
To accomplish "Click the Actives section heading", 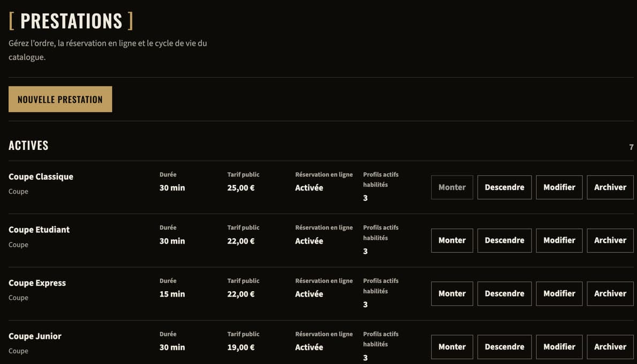I will coord(28,146).
